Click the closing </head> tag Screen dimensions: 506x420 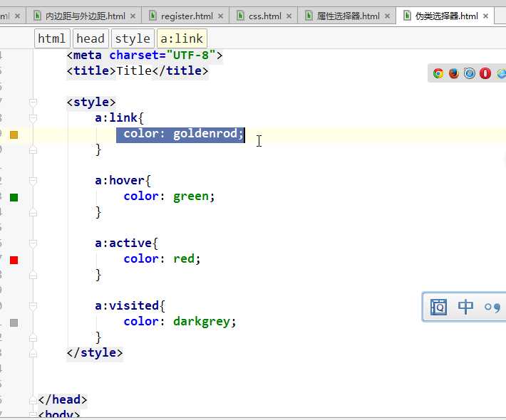(63, 399)
